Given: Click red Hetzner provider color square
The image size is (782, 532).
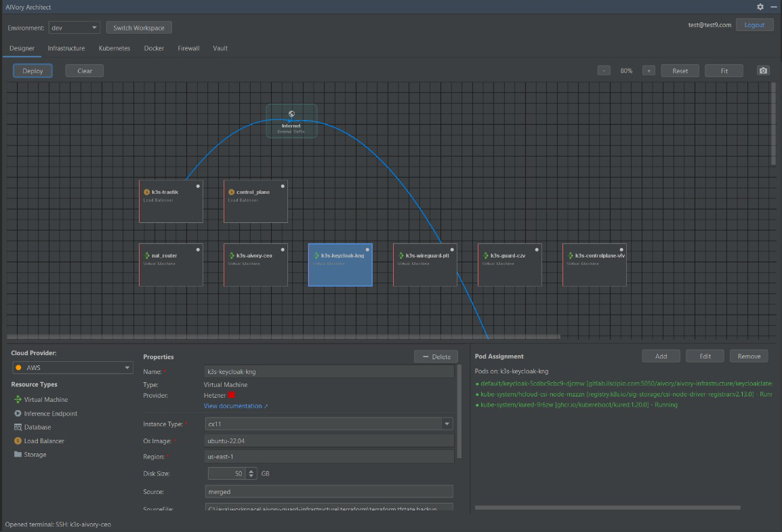Looking at the screenshot, I should (x=231, y=395).
